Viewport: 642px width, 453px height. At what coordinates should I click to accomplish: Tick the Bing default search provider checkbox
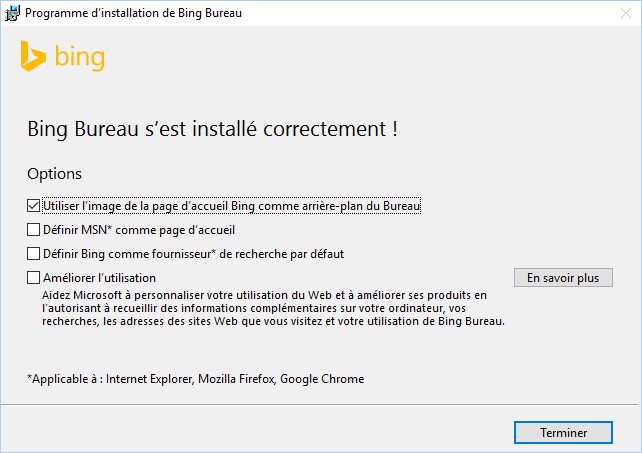pyautogui.click(x=35, y=254)
